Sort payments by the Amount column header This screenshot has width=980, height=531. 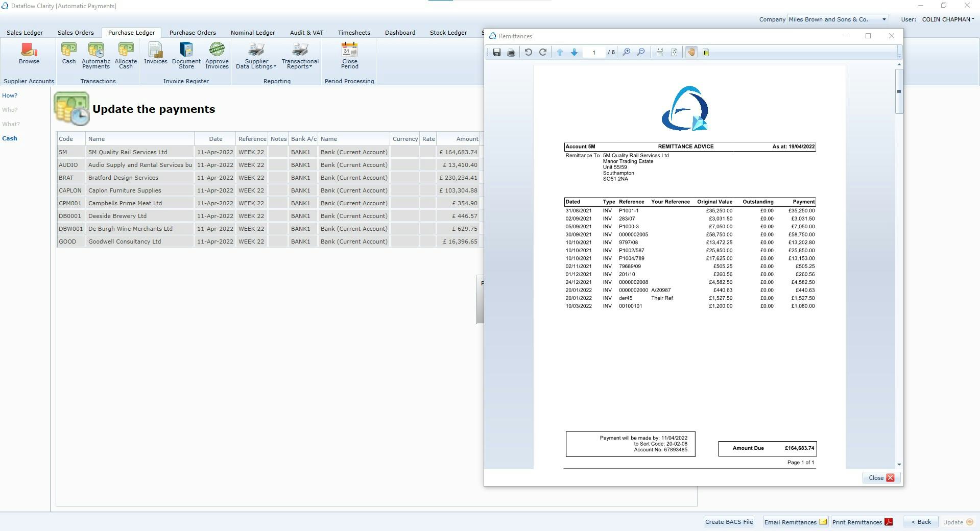[x=458, y=139]
